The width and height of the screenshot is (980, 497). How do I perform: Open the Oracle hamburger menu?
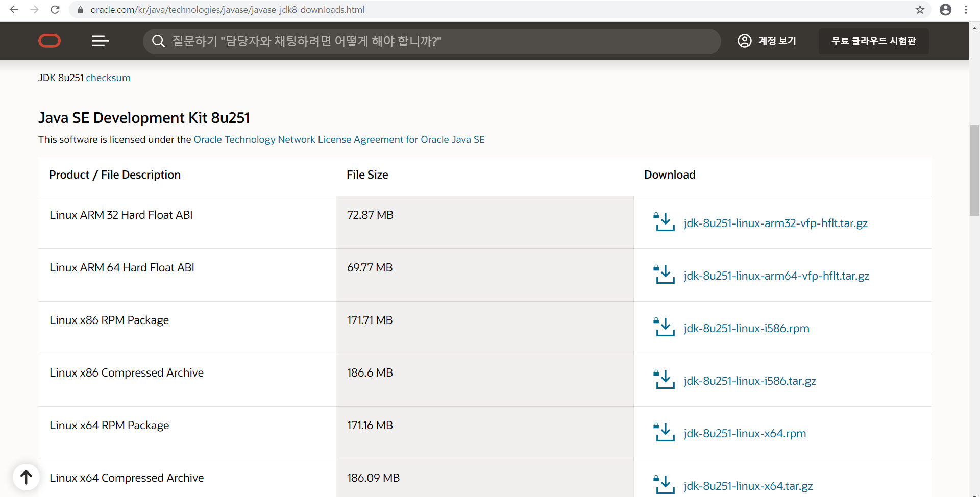click(x=101, y=41)
